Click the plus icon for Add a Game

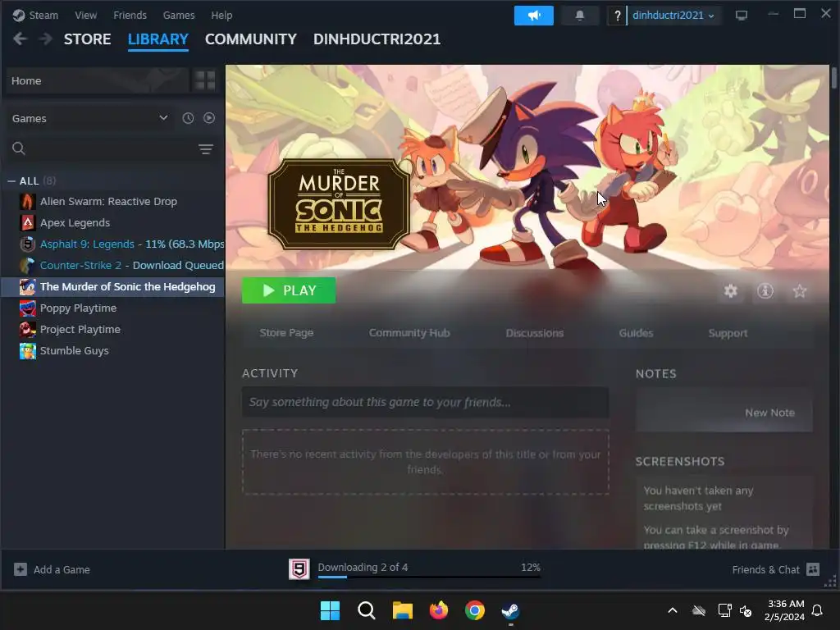pos(21,569)
